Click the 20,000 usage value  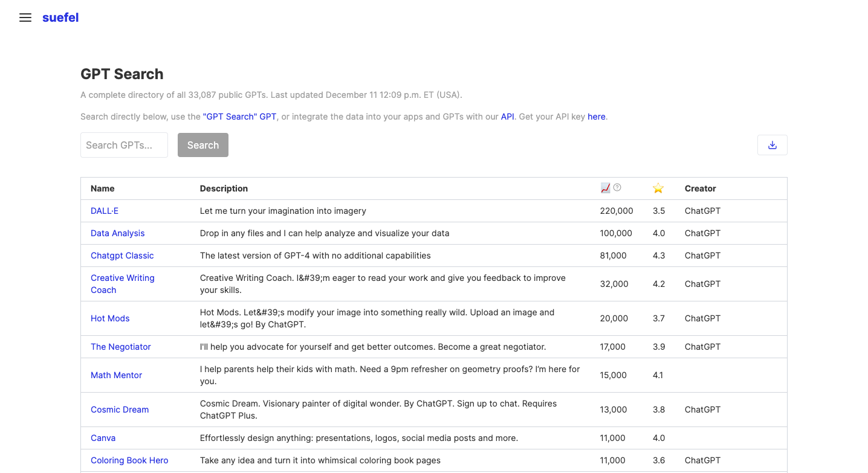tap(614, 318)
